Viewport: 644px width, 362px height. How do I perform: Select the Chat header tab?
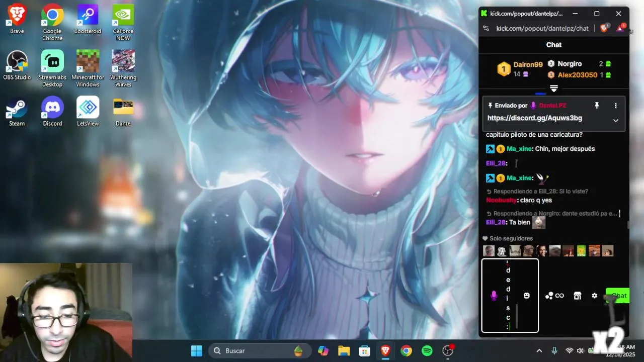pos(554,45)
